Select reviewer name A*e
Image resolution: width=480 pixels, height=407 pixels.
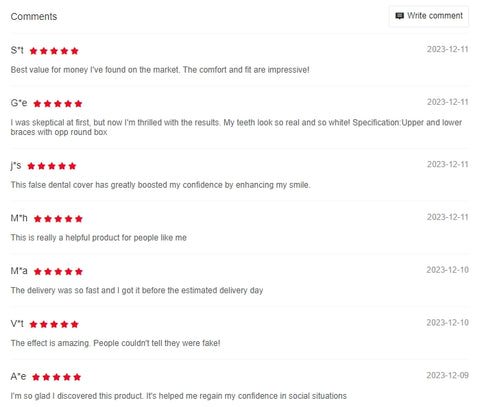pos(18,376)
